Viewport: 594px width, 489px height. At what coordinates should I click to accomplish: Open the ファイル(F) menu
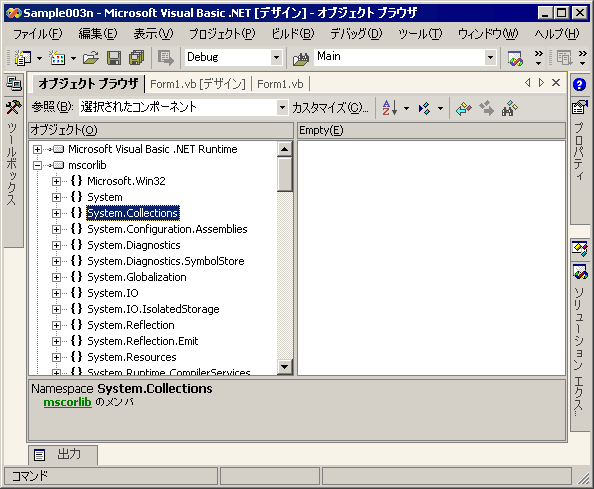coord(38,34)
